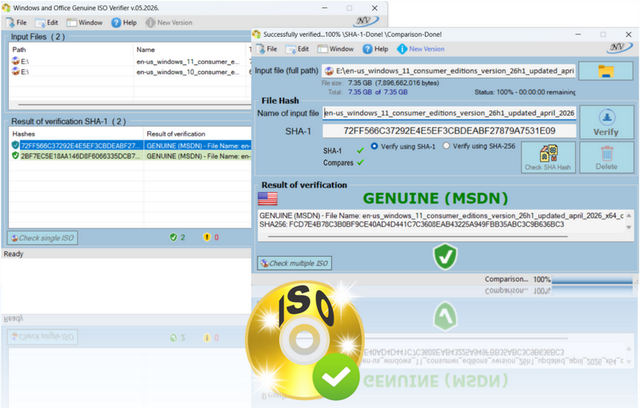
Task: Click the Check SHA Hash button
Action: 548,157
